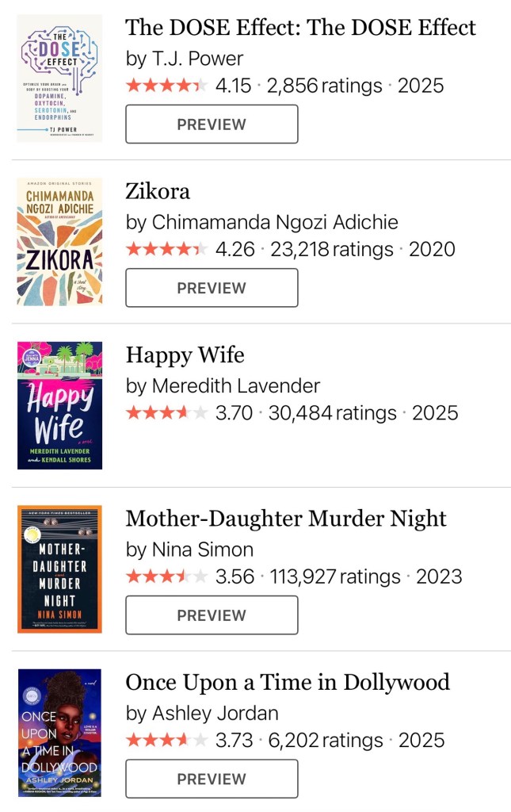511x812 pixels.
Task: Open The DOSE Effect title link
Action: pos(300,28)
